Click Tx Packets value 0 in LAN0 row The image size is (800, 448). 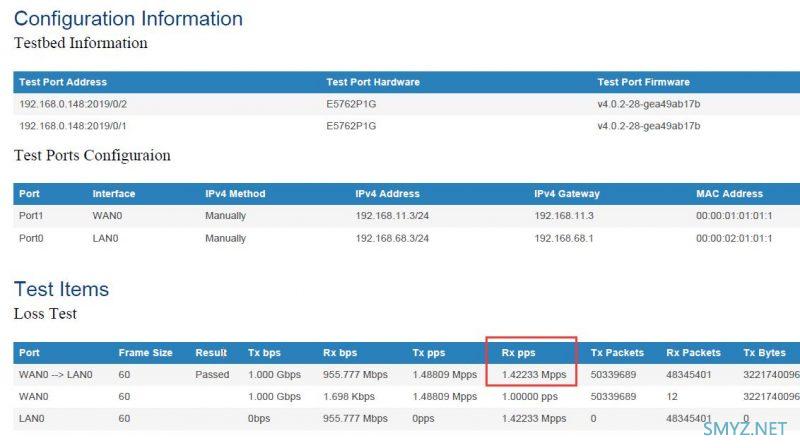coord(593,418)
